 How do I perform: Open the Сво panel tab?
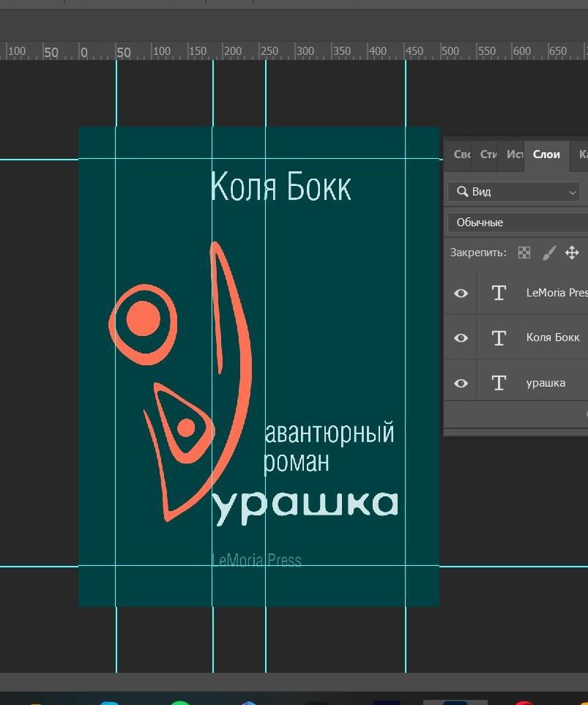click(x=461, y=154)
